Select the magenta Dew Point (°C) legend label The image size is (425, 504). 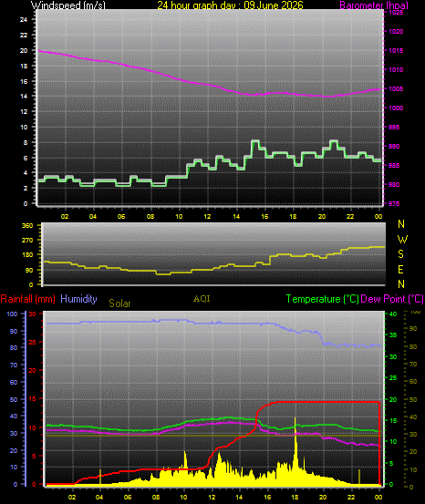(392, 299)
